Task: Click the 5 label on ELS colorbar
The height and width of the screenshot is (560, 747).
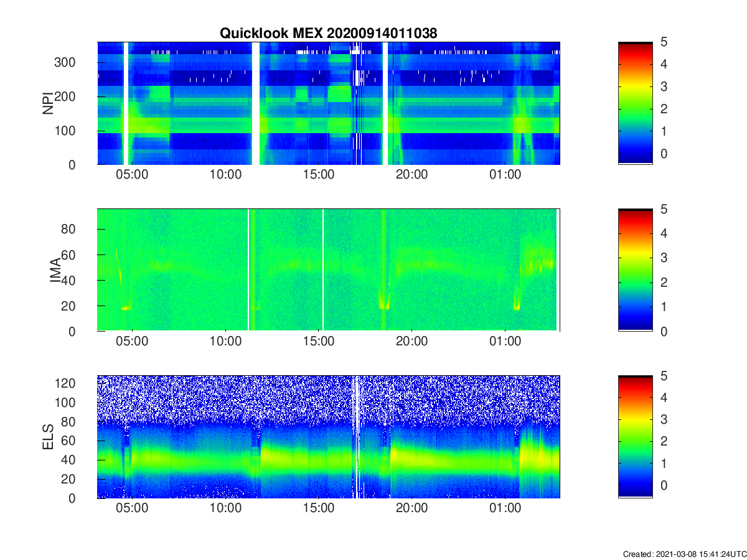Action: pos(663,375)
